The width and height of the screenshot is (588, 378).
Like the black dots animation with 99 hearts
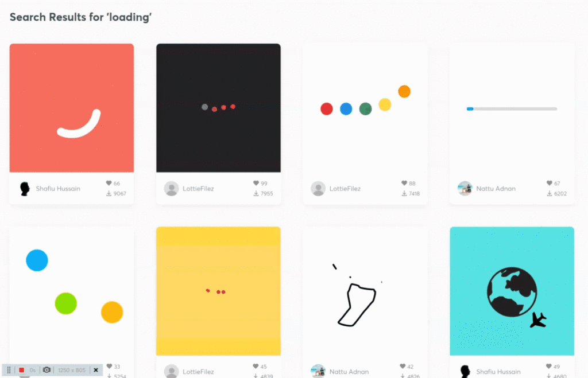click(x=256, y=183)
